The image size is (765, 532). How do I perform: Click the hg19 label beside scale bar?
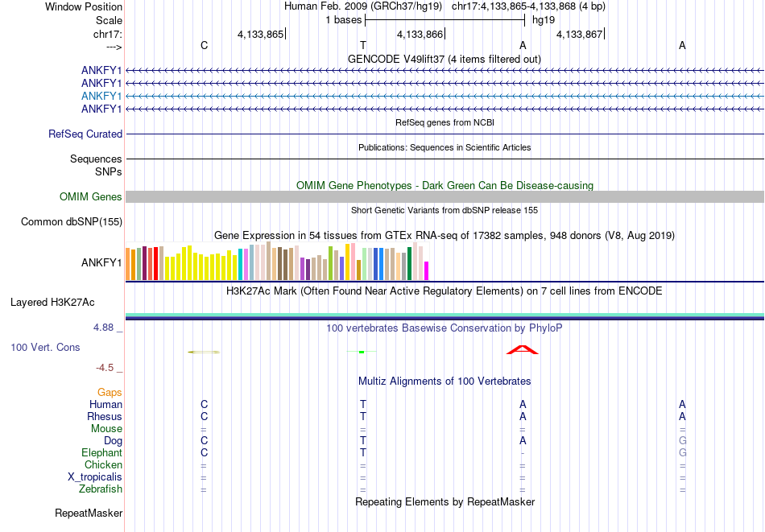(544, 20)
